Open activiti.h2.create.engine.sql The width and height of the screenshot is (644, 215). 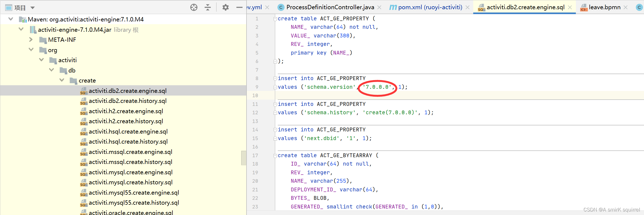[126, 111]
